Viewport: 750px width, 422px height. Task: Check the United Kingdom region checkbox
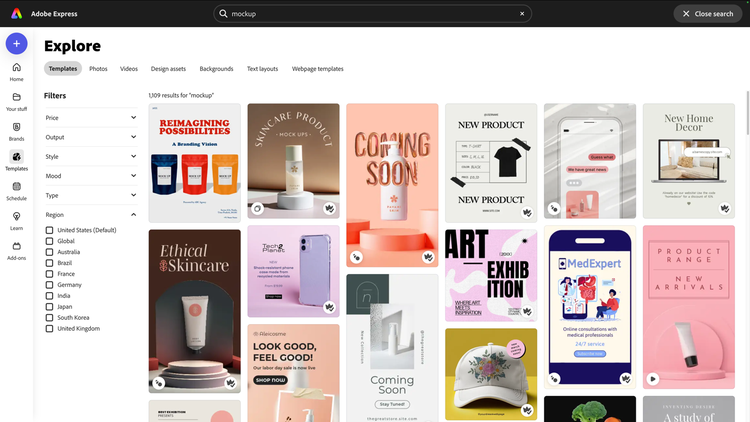[x=49, y=329]
